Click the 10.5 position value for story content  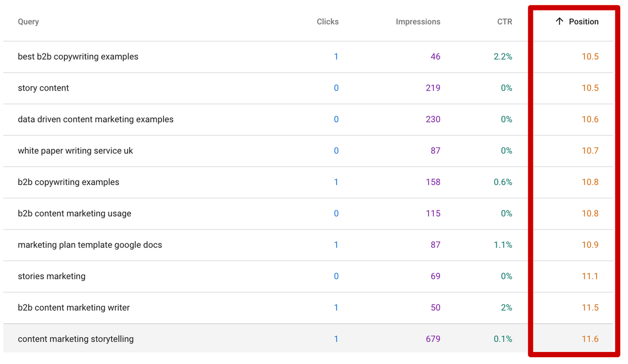tap(590, 88)
